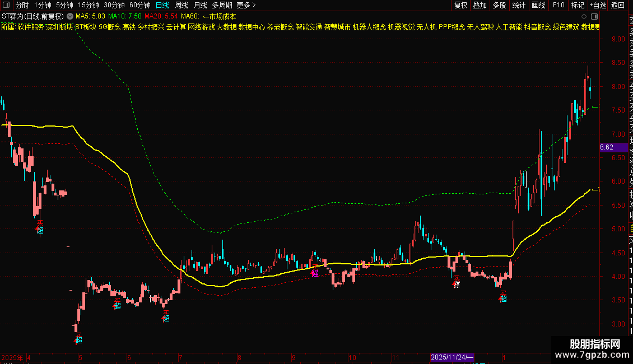The width and height of the screenshot is (633, 364).
Task: Open the 机器视觉 concept tag
Action: 401,27
